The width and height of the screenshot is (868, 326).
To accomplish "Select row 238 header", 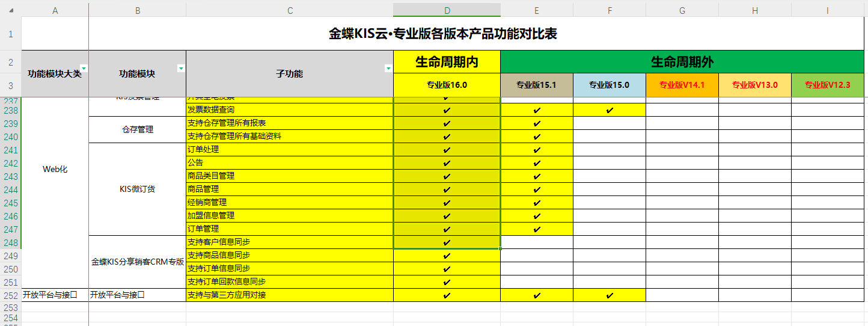I will [x=11, y=110].
